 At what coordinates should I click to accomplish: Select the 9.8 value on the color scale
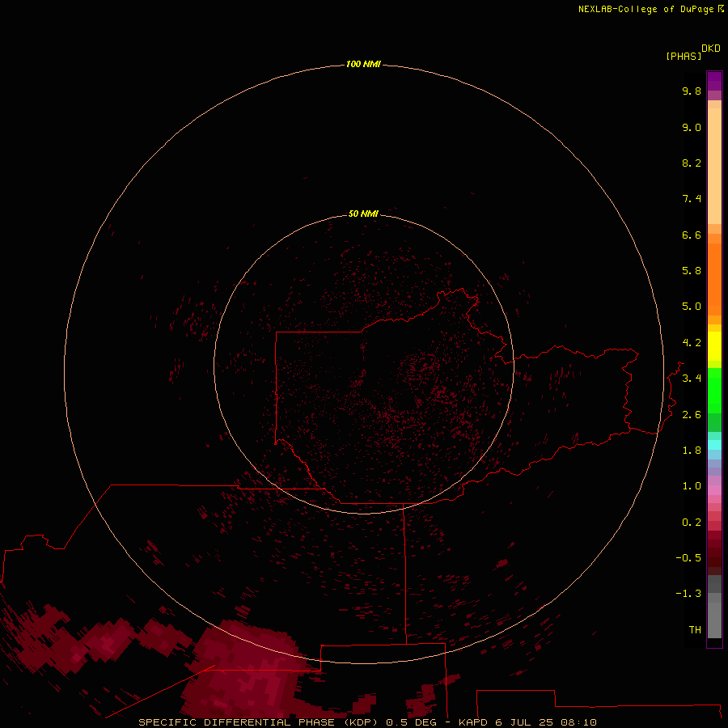tap(692, 91)
